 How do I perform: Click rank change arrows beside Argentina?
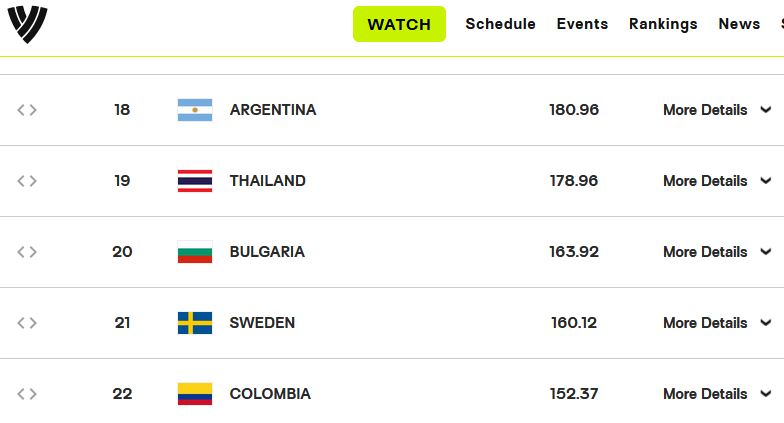(x=27, y=110)
